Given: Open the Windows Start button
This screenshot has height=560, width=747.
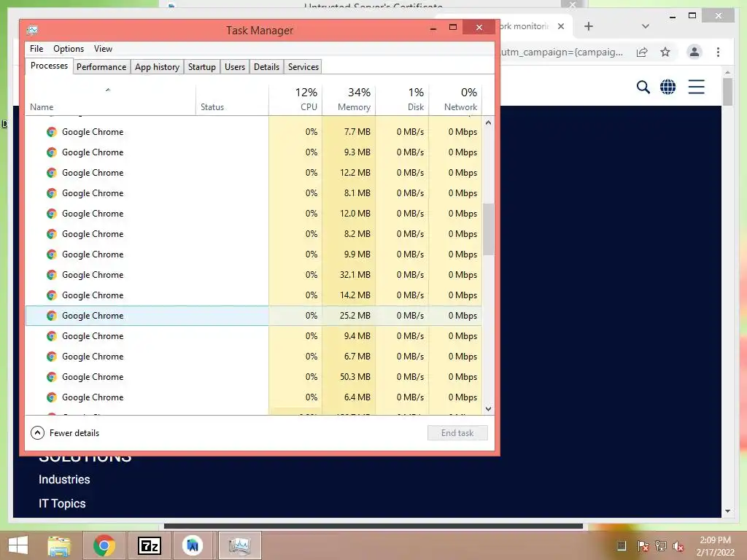Looking at the screenshot, I should pyautogui.click(x=18, y=545).
